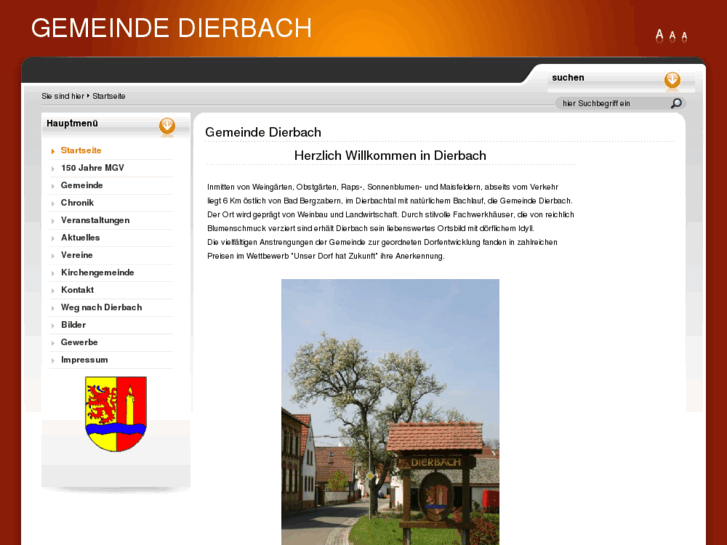
Task: Open Aktuelles in the main menu
Action: [x=80, y=237]
